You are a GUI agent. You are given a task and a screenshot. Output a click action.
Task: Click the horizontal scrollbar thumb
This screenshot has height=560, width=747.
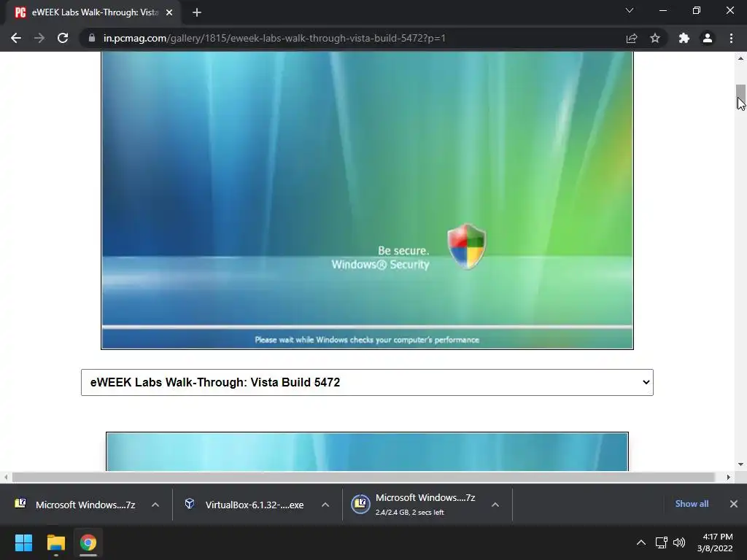coord(363,477)
